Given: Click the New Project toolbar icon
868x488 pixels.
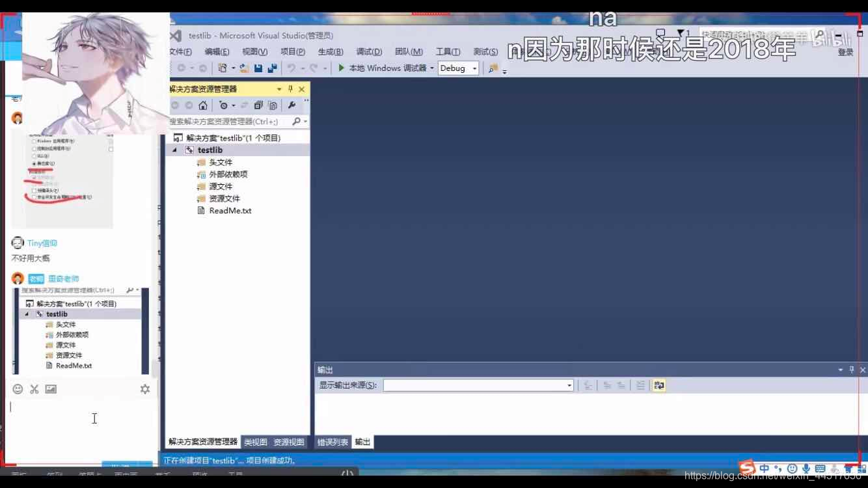Looking at the screenshot, I should click(223, 68).
